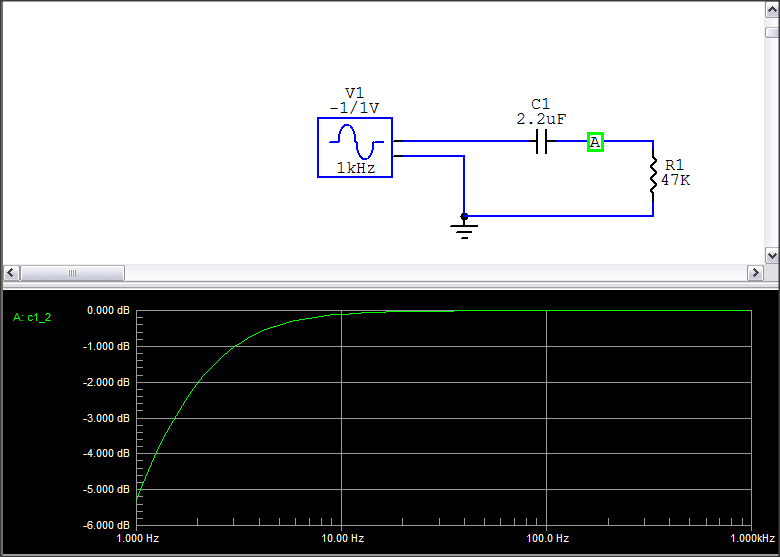Click the vertical scrollbar down arrow
Image resolution: width=780 pixels, height=557 pixels.
[772, 256]
